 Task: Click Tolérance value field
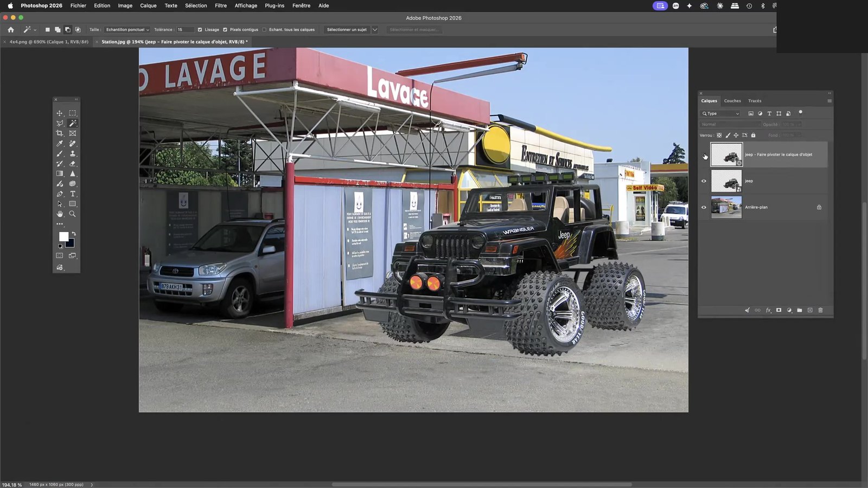(x=185, y=30)
